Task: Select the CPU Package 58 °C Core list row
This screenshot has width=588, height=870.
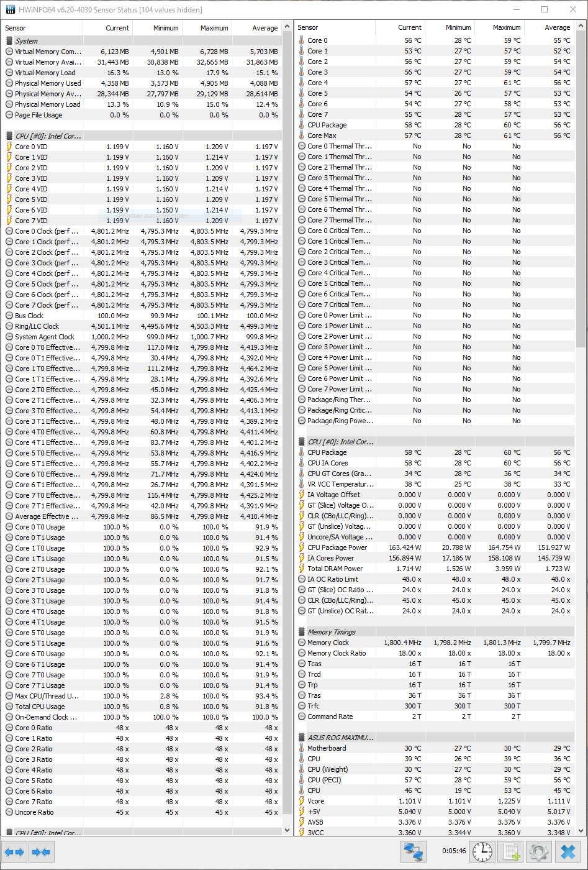Action: point(435,125)
